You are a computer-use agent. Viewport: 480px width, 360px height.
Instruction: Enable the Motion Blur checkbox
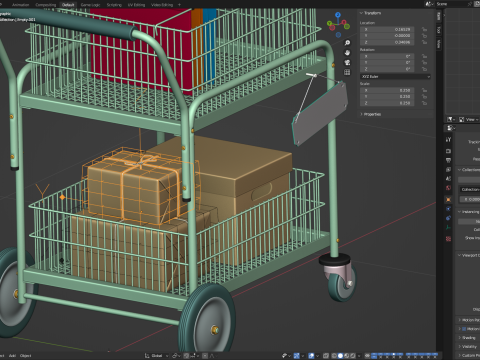464,329
